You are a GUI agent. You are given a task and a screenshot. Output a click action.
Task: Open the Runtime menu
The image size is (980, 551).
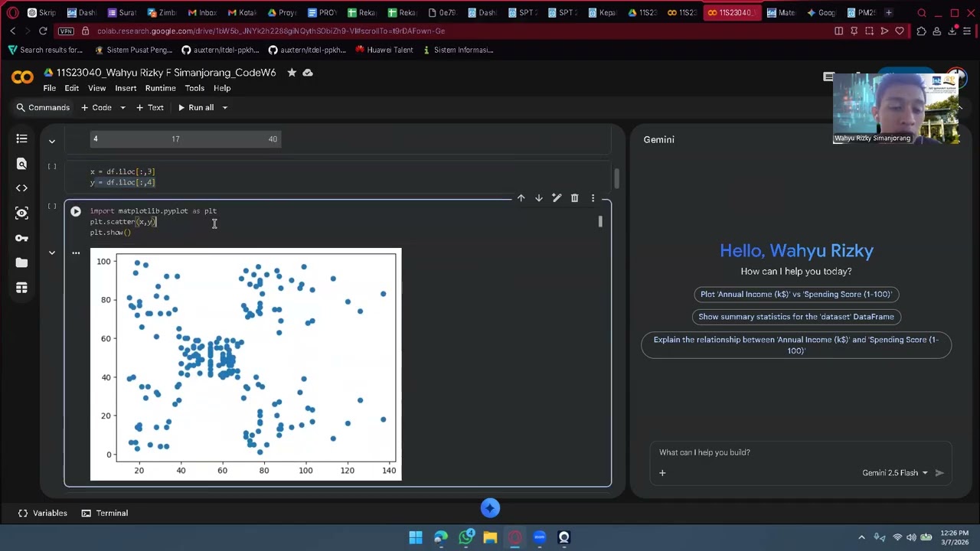tap(160, 88)
